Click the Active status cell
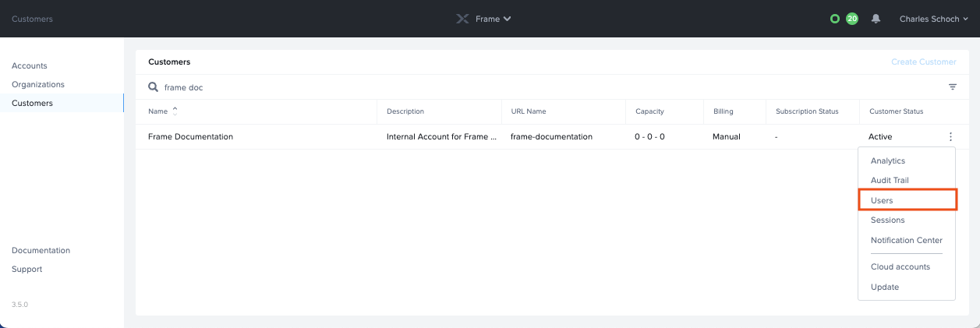 click(x=880, y=136)
